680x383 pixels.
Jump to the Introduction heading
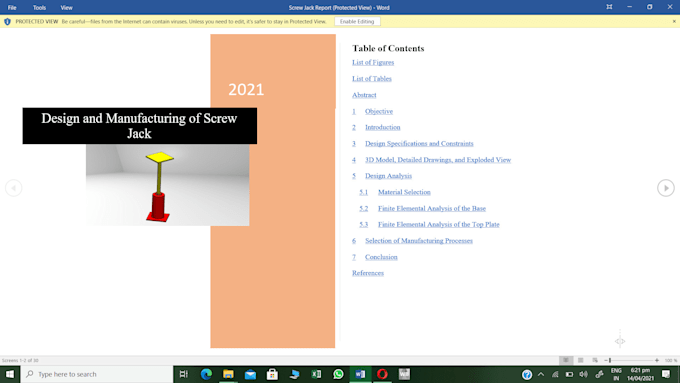point(382,127)
